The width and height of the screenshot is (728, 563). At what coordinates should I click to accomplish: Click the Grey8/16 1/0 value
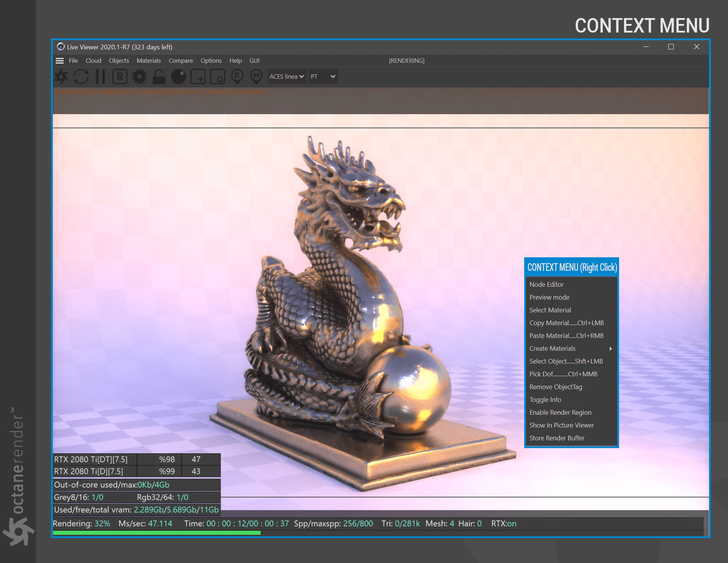98,497
